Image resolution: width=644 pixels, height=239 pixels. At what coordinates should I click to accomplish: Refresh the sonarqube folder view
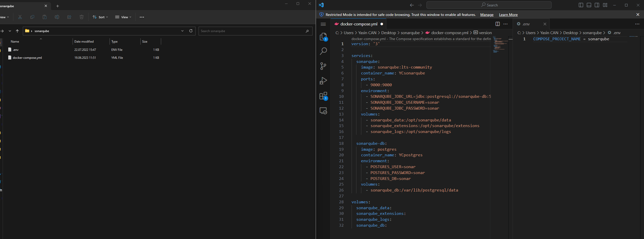tap(191, 31)
